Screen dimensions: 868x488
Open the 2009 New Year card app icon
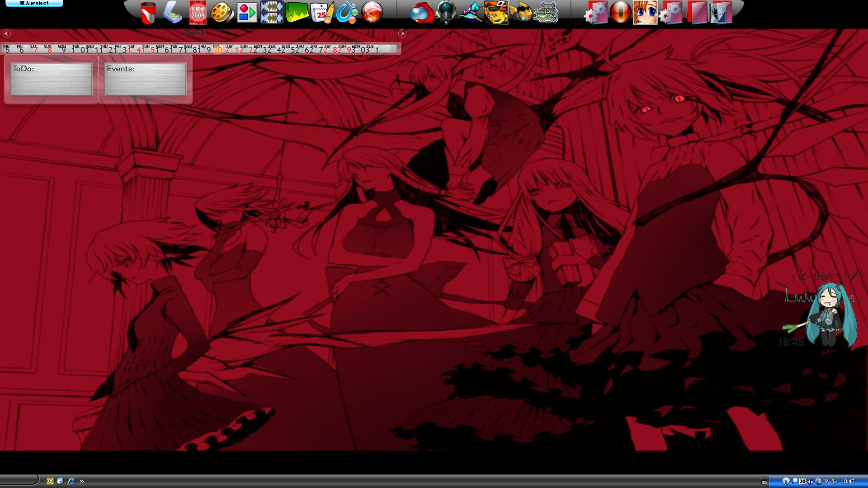tap(198, 13)
